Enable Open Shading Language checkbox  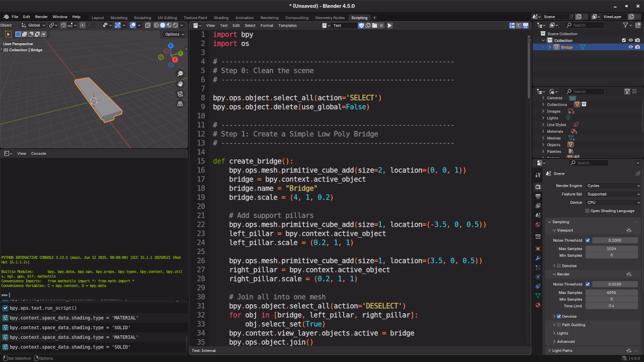[588, 211]
